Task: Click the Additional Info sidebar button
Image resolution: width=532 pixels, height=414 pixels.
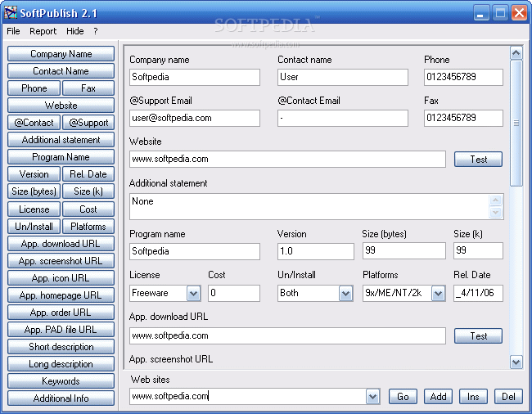Action: coord(61,398)
